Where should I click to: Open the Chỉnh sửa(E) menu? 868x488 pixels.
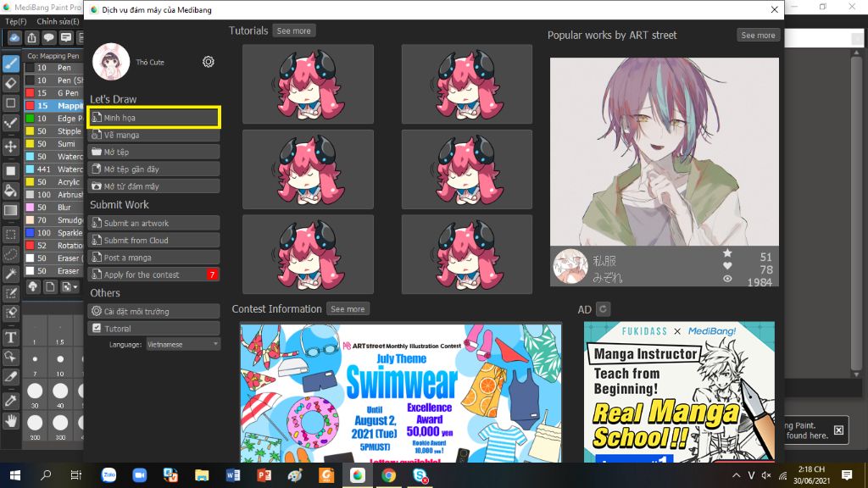point(58,21)
